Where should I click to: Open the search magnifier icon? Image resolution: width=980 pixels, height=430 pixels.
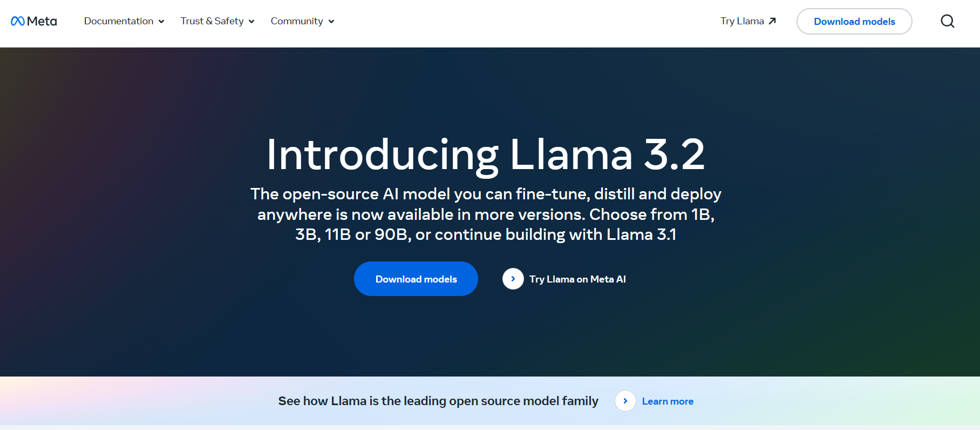click(x=947, y=21)
